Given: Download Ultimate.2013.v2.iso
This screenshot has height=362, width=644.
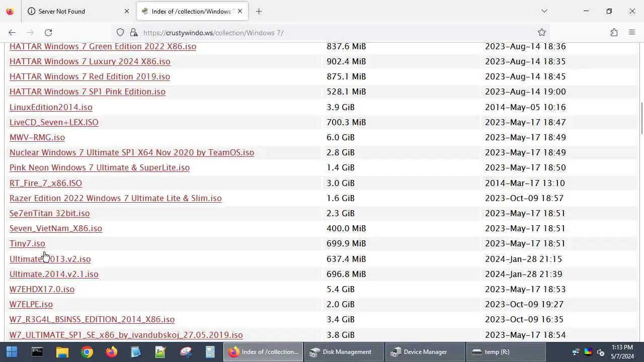Looking at the screenshot, I should (50, 259).
